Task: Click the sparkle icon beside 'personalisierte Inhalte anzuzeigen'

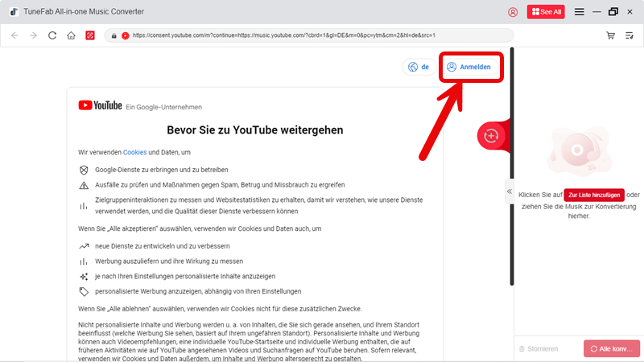Action: pos(84,277)
